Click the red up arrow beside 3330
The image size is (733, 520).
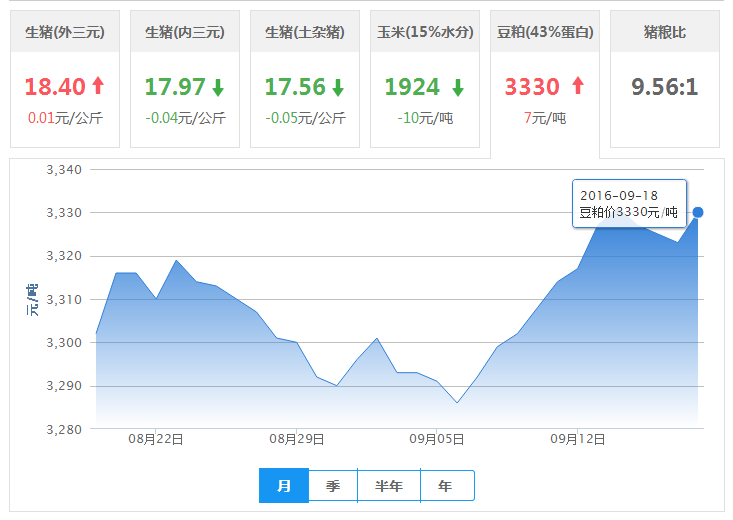pyautogui.click(x=578, y=86)
